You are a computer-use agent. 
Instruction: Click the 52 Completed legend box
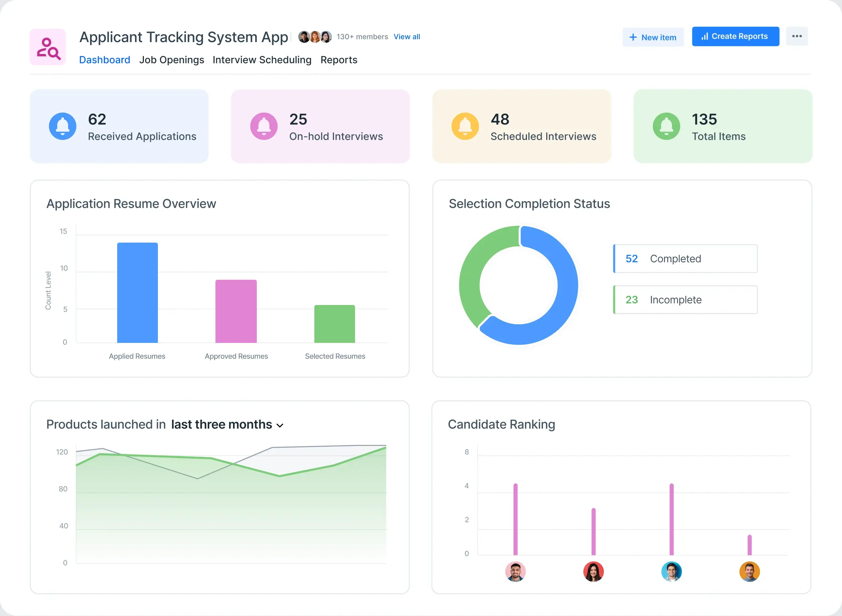685,259
